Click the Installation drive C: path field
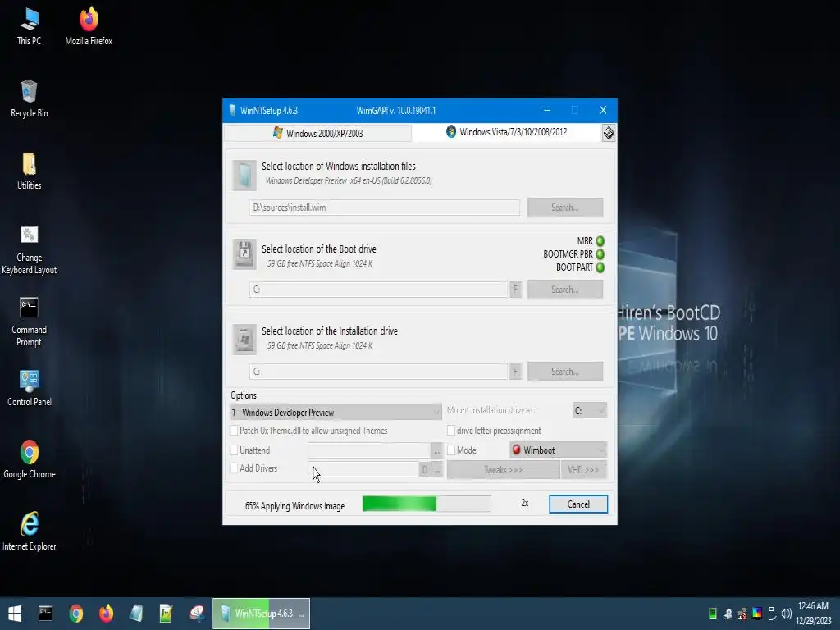The width and height of the screenshot is (840, 630). coord(378,372)
